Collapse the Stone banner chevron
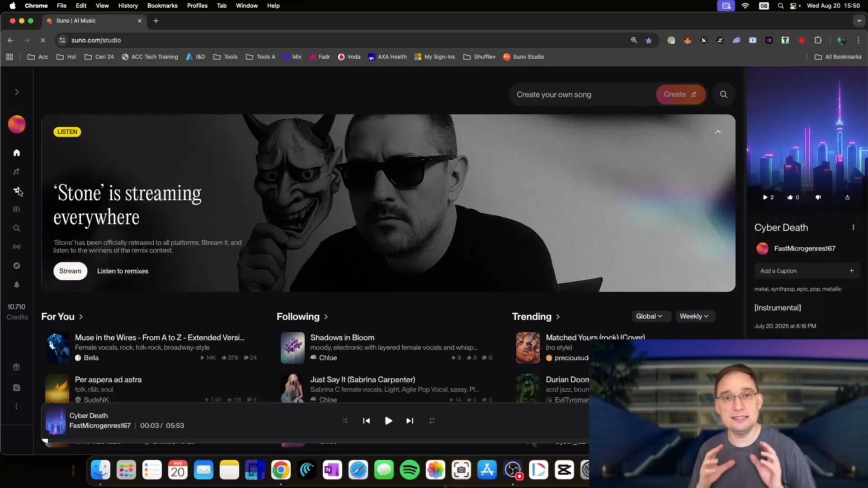Image resolution: width=868 pixels, height=488 pixels. click(x=718, y=132)
